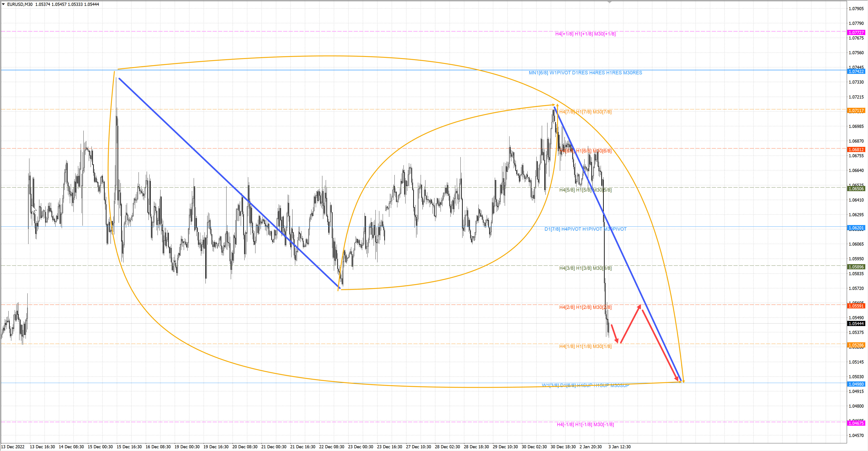The height and width of the screenshot is (451, 868).
Task: Click the black 1.05444 current price tag
Action: point(856,324)
